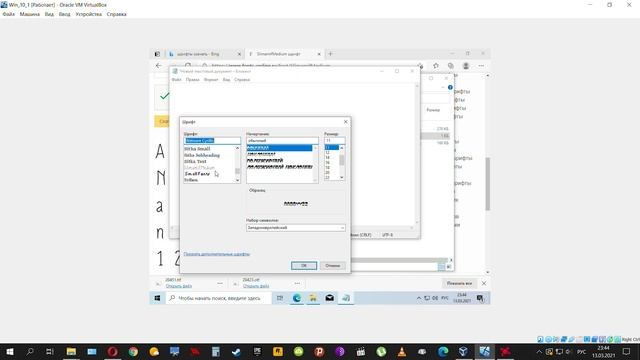Image resolution: width=640 pixels, height=360 pixels.
Task: Open Mail on guest taskbar
Action: point(330,298)
